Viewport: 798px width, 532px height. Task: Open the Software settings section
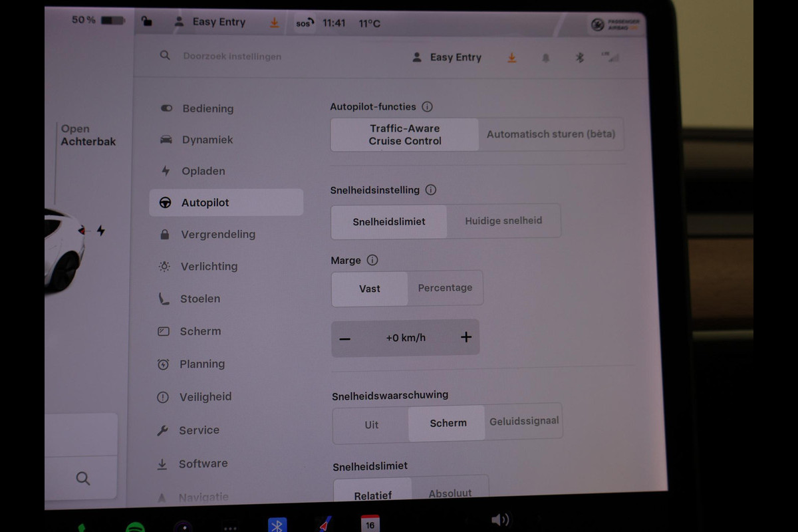(x=203, y=464)
